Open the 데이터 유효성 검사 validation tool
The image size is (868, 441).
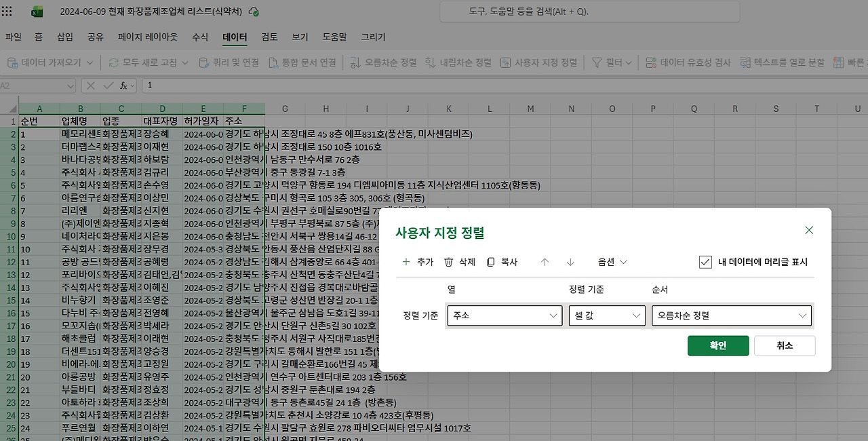coord(652,62)
